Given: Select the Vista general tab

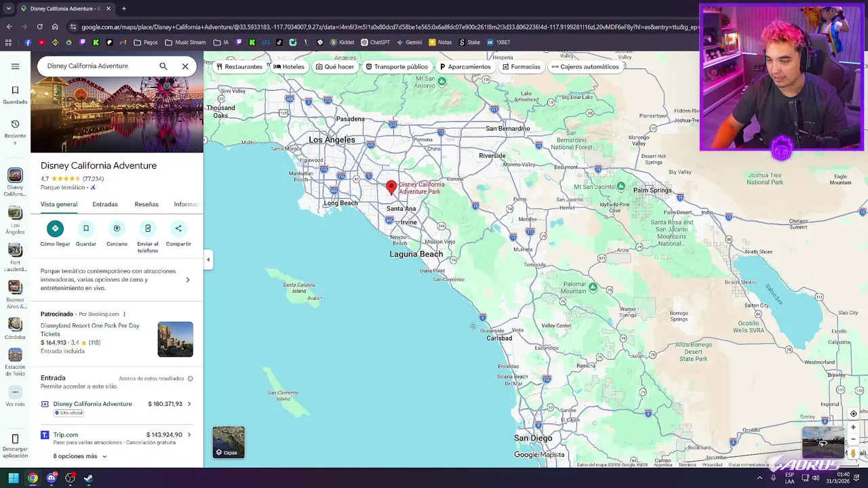Looking at the screenshot, I should pyautogui.click(x=59, y=204).
